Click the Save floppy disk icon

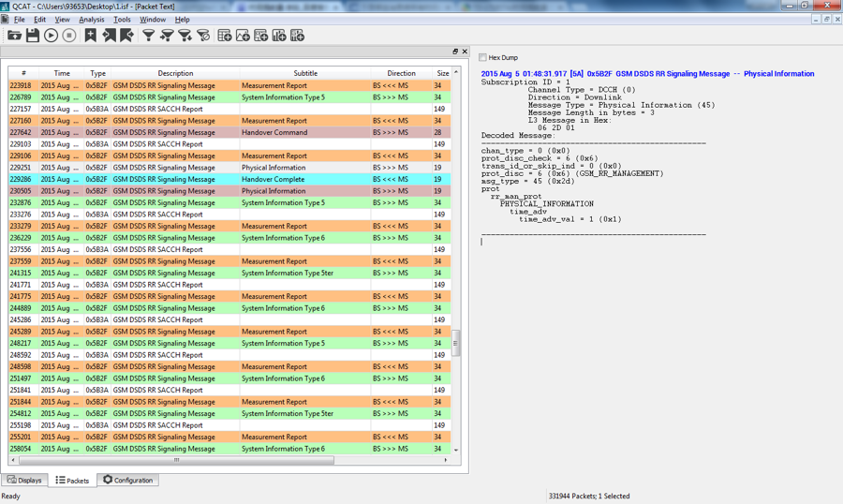[x=33, y=36]
